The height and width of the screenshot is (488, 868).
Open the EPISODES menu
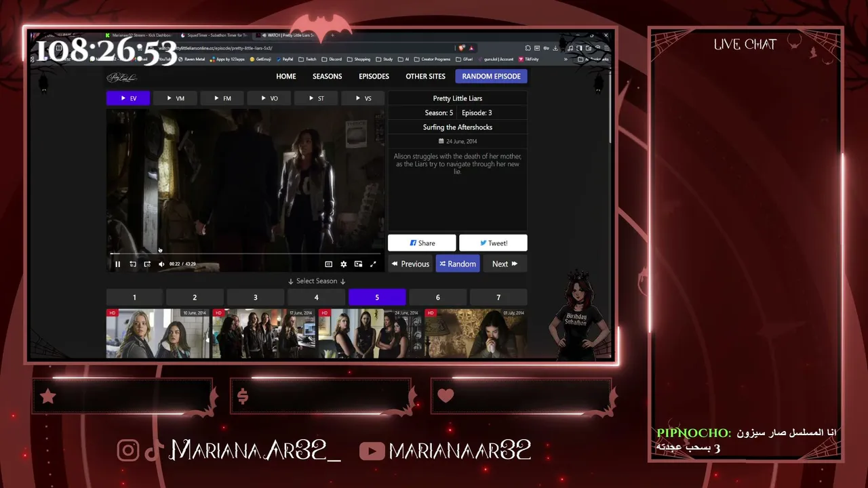click(x=374, y=77)
